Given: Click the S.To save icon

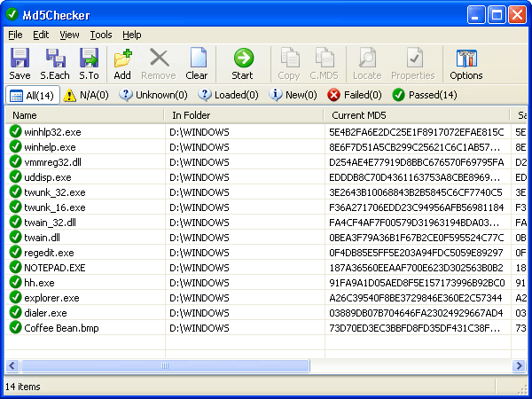Looking at the screenshot, I should (x=89, y=59).
